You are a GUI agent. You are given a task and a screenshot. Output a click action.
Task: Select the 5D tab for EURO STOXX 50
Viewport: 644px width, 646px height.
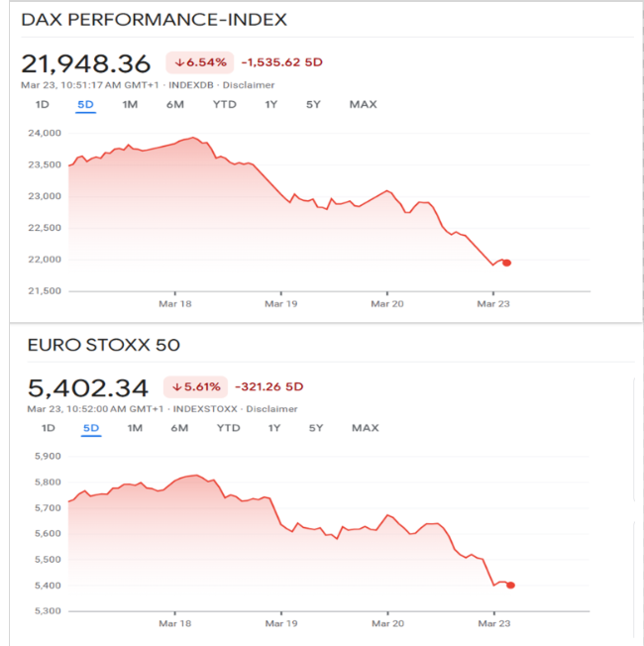pyautogui.click(x=91, y=428)
